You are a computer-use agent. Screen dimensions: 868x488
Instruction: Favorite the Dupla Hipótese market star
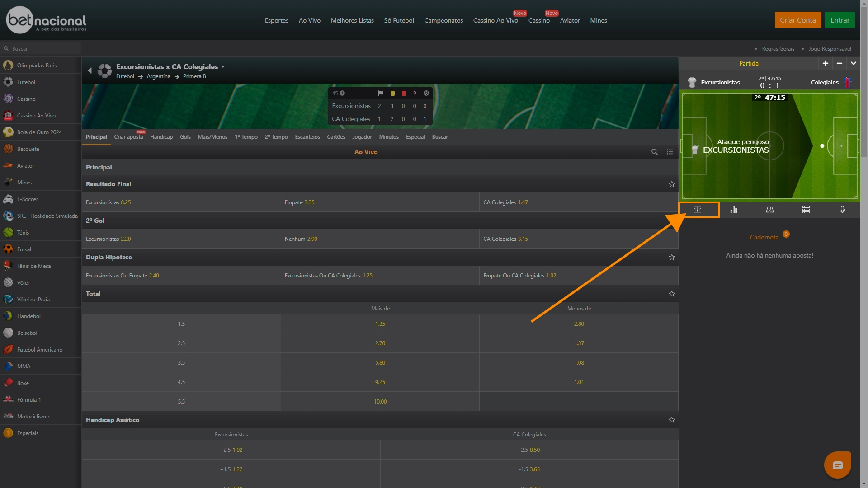tap(672, 257)
